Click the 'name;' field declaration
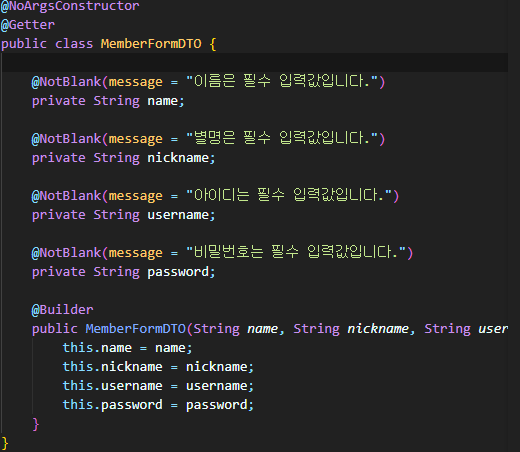The image size is (520, 452). 166,101
